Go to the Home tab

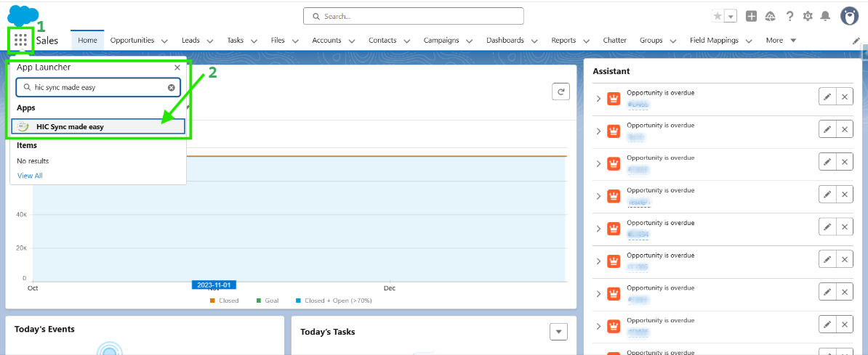tap(87, 41)
